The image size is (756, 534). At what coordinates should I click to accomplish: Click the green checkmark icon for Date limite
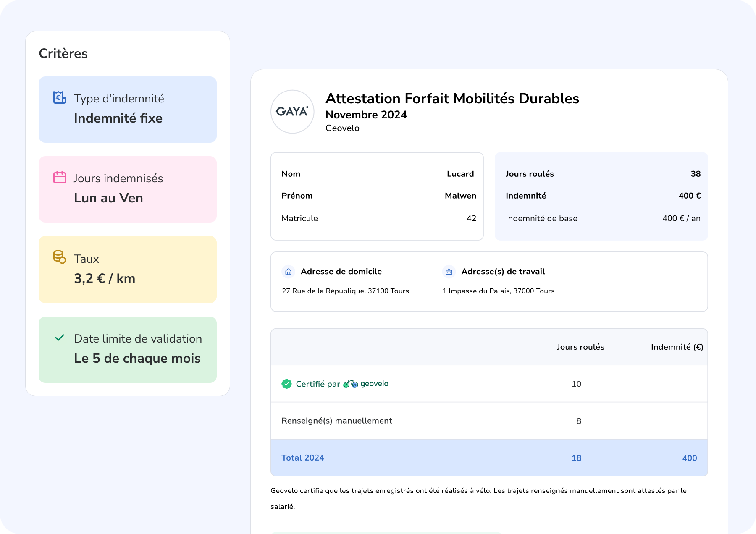coord(60,338)
